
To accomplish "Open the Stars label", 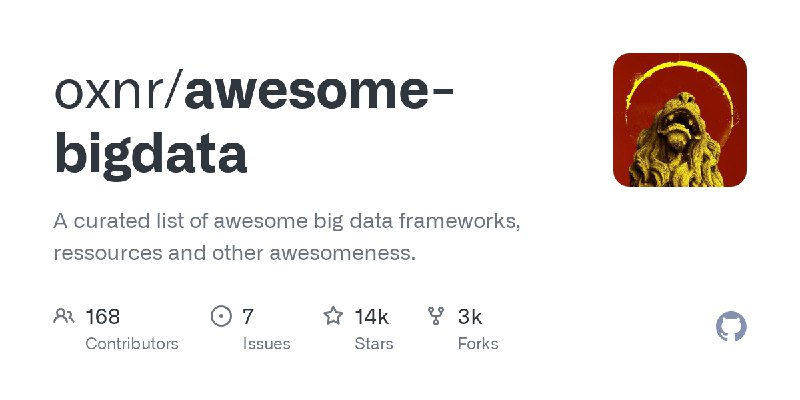I will (374, 344).
